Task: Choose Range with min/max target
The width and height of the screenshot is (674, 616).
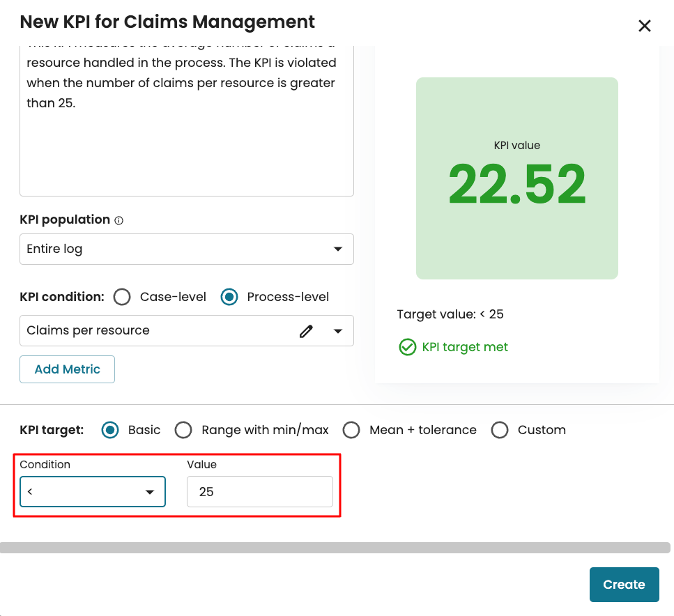Action: (x=183, y=430)
